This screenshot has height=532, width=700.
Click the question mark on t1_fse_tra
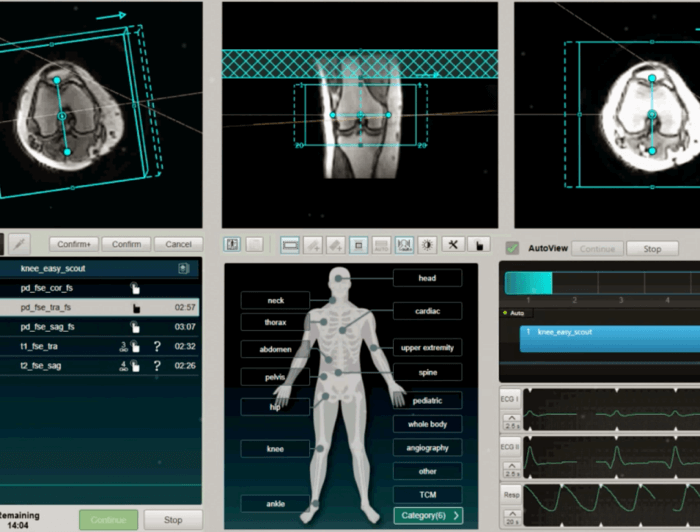click(x=157, y=347)
